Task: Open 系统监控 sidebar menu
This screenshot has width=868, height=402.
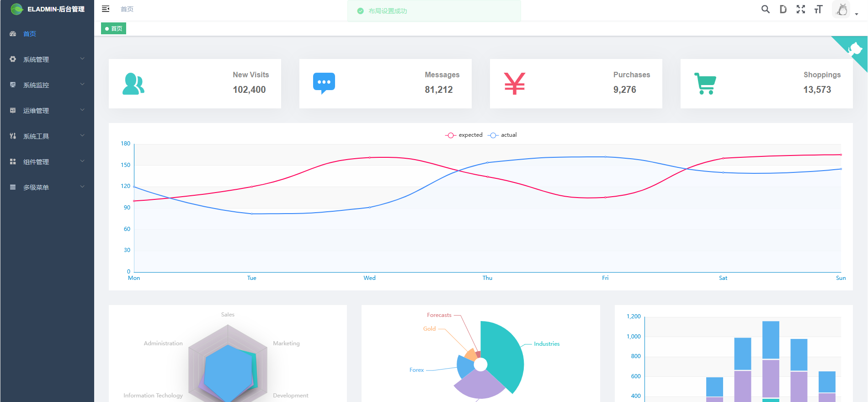Action: (47, 85)
